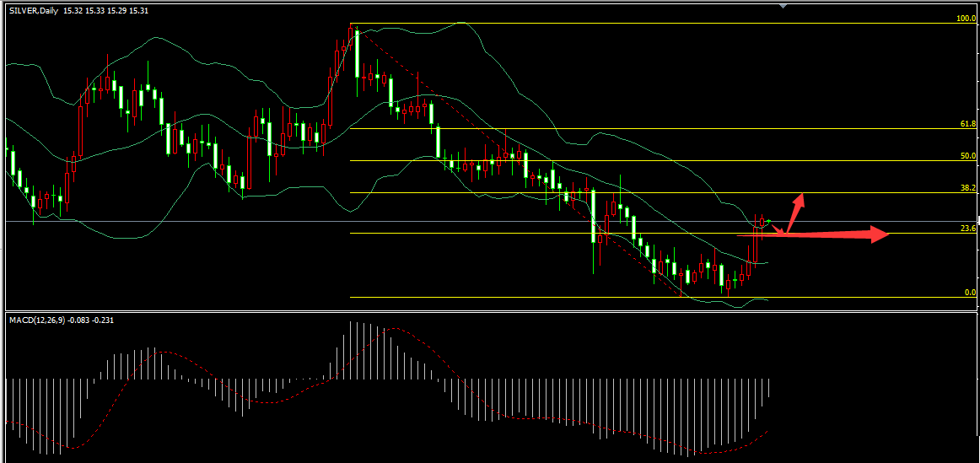
Task: Click the tall white candle at the chart peak
Action: [358, 54]
